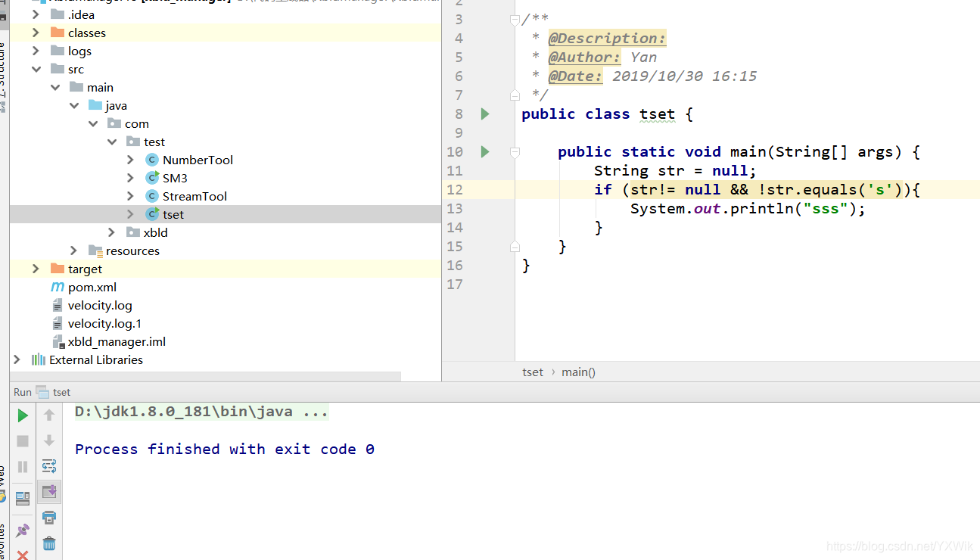Rerun tset with the green play button
The width and height of the screenshot is (980, 560).
click(x=23, y=415)
